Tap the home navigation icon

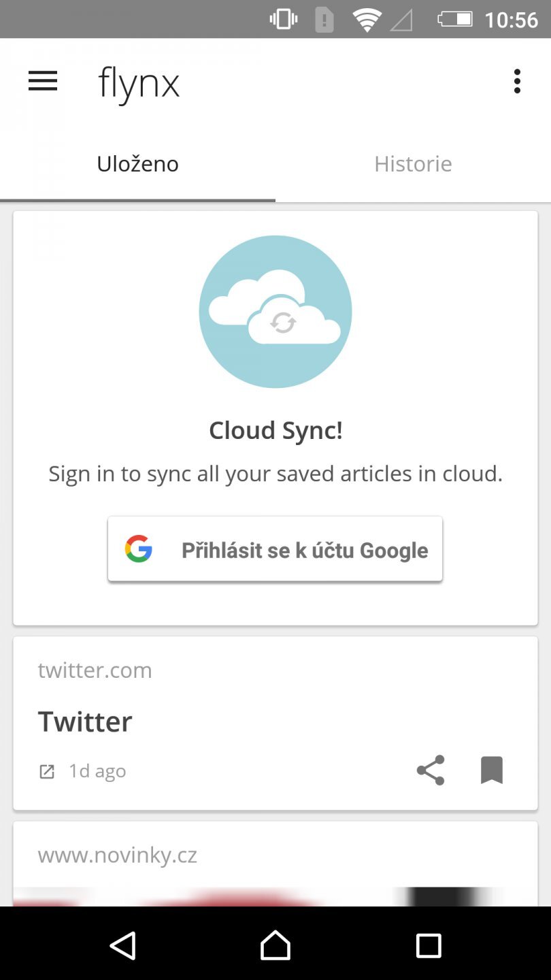[x=275, y=945]
